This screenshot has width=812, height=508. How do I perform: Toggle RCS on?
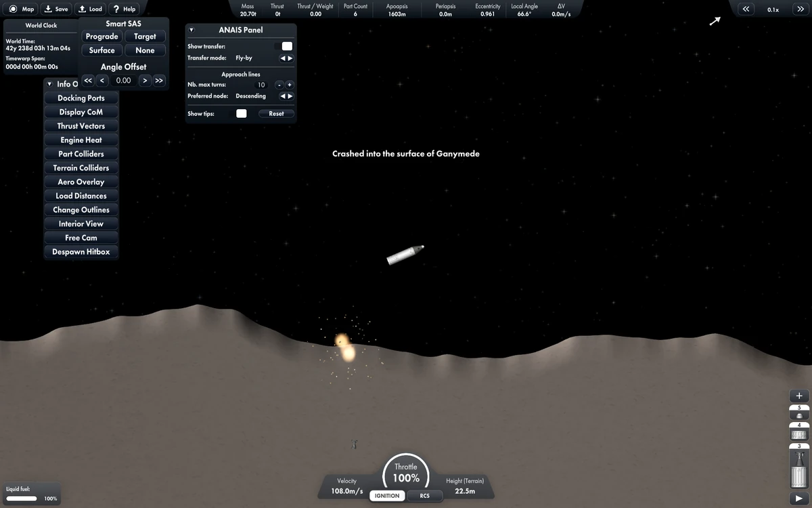click(425, 496)
